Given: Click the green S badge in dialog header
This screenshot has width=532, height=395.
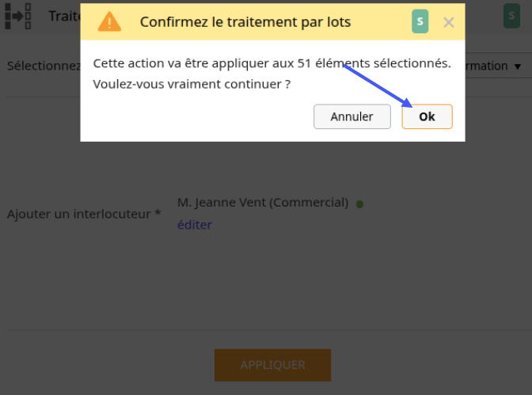Looking at the screenshot, I should [x=420, y=21].
